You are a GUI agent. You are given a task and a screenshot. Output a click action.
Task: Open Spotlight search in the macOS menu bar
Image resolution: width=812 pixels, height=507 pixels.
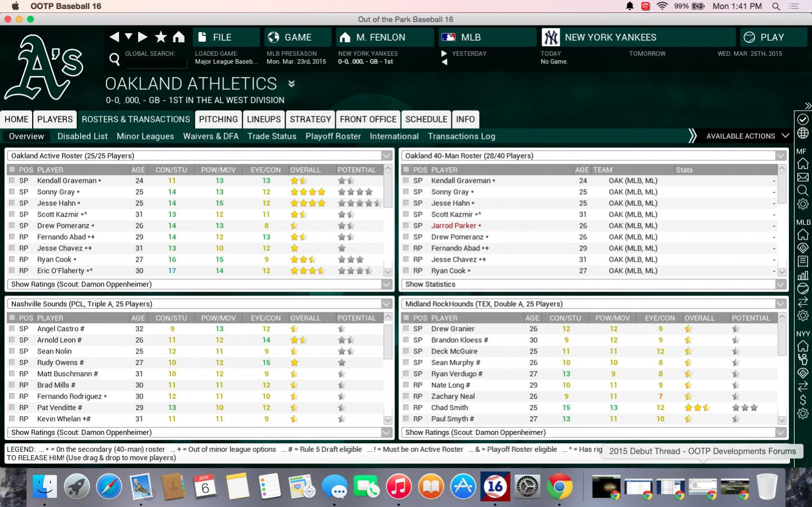(776, 6)
